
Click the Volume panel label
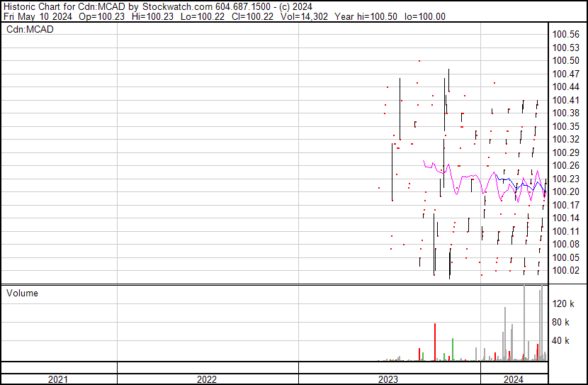point(22,293)
